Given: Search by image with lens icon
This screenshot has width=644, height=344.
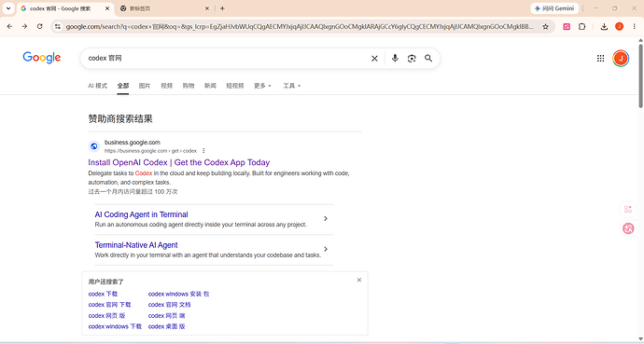Looking at the screenshot, I should (x=412, y=58).
